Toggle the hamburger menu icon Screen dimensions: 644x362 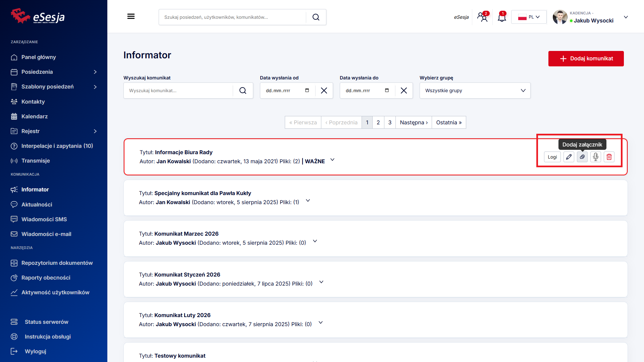coord(131,16)
